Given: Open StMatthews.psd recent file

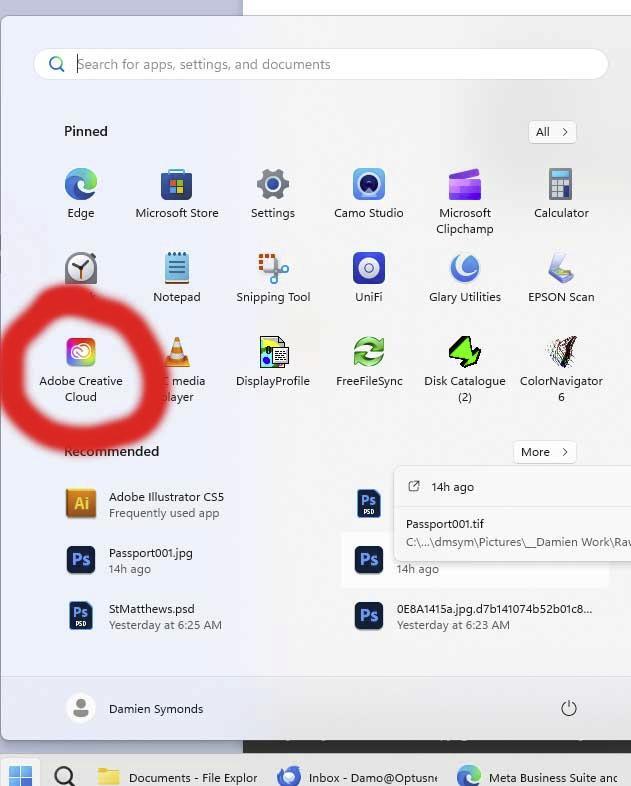Looking at the screenshot, I should pyautogui.click(x=144, y=617).
